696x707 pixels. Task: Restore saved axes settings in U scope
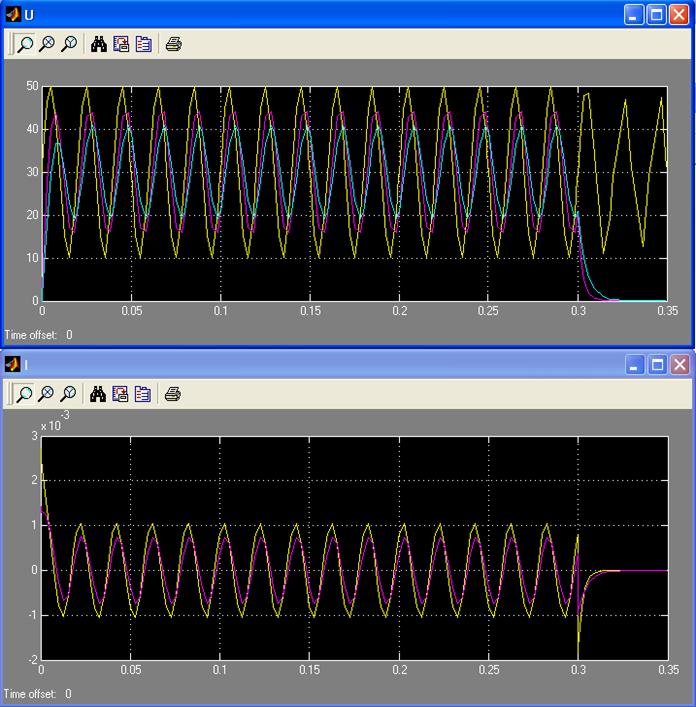click(x=143, y=44)
